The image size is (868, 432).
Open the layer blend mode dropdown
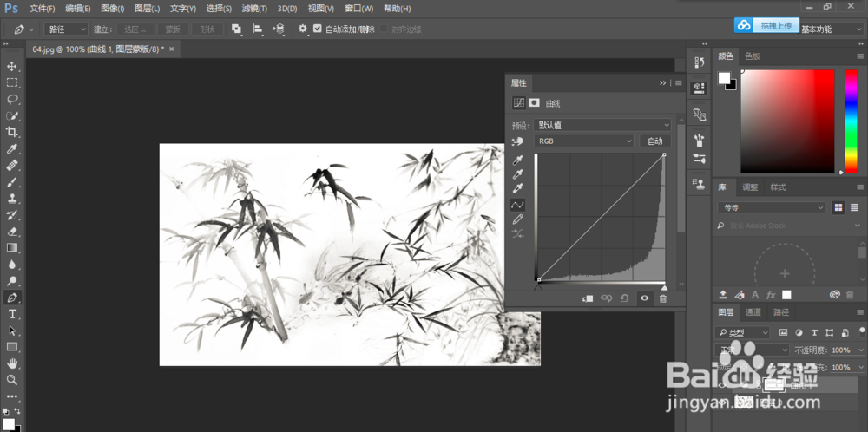coord(753,350)
